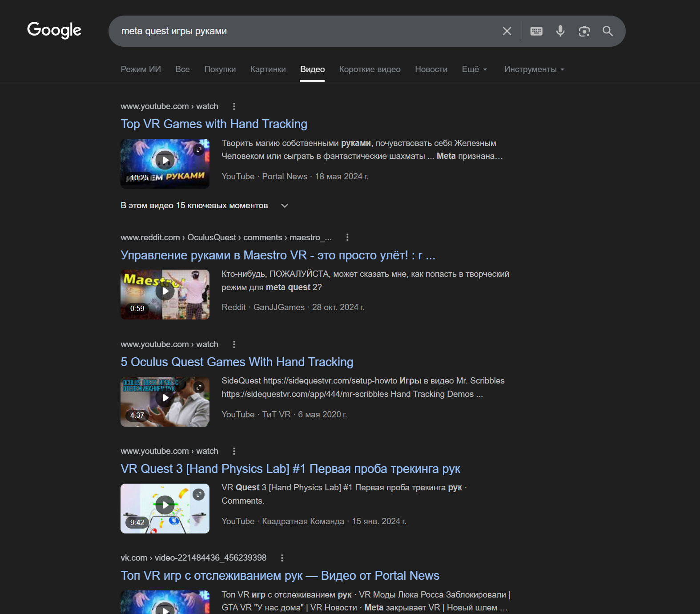Click the Квадратная Команда channel name
700x614 pixels.
tap(303, 521)
